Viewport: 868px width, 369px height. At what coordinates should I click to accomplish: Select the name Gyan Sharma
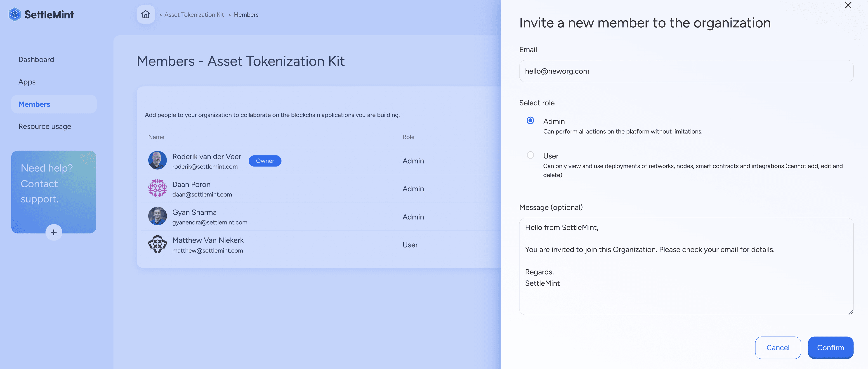(194, 212)
